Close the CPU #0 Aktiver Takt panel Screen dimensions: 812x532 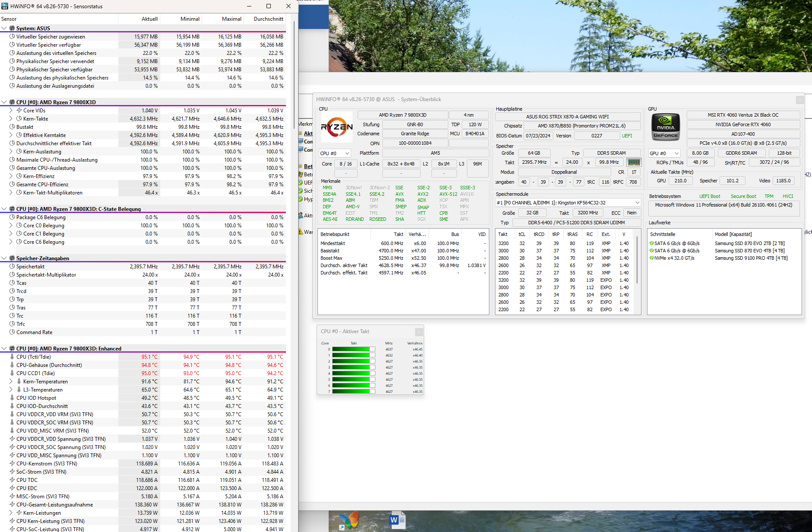click(x=419, y=332)
